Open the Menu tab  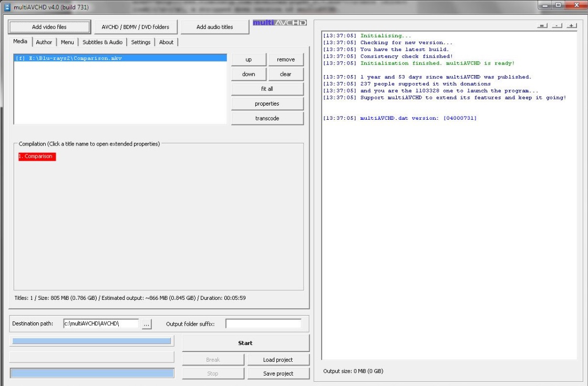click(x=67, y=42)
